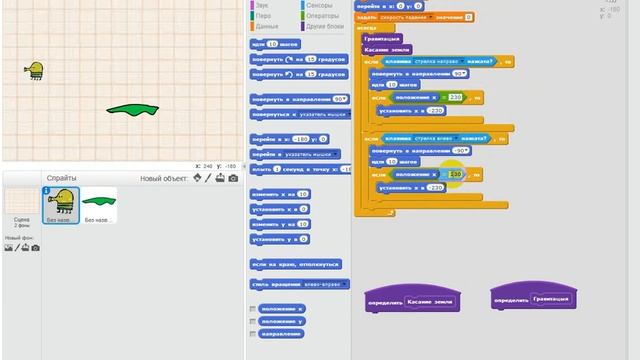Upload sprite from file icon
The image size is (640, 360).
(220, 178)
